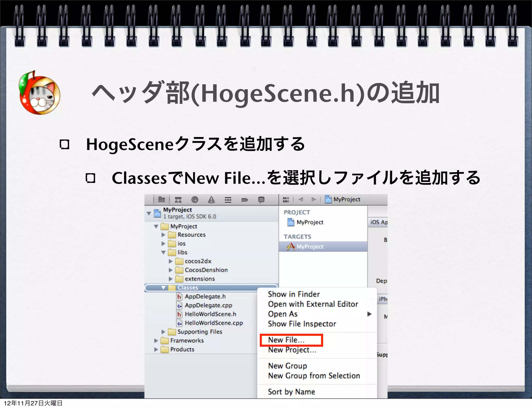The height and width of the screenshot is (409, 532).
Task: Click the cocos2dx folder icon
Action: coord(179,261)
